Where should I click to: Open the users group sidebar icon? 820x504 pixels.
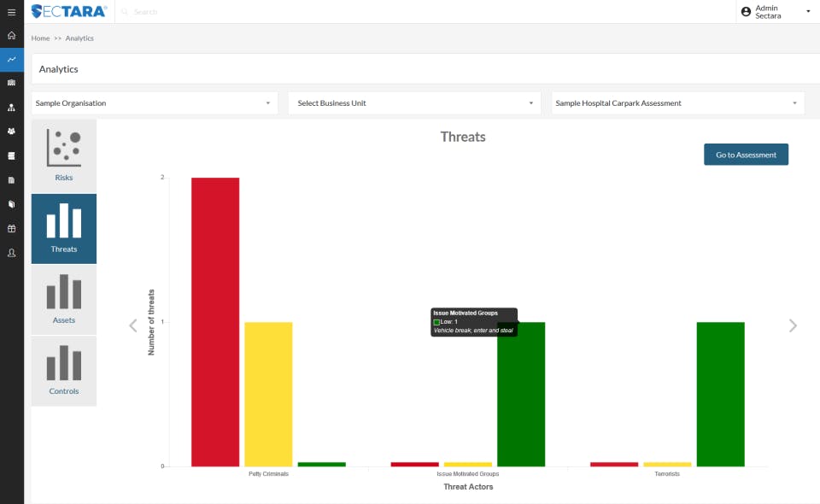coord(11,132)
